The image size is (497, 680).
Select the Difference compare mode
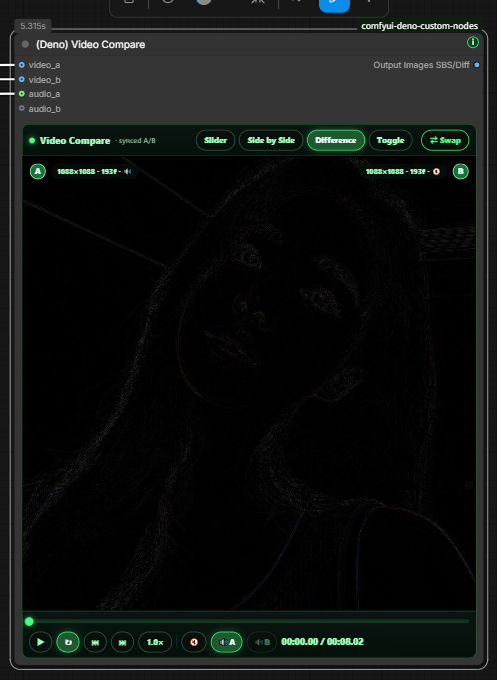click(x=336, y=141)
